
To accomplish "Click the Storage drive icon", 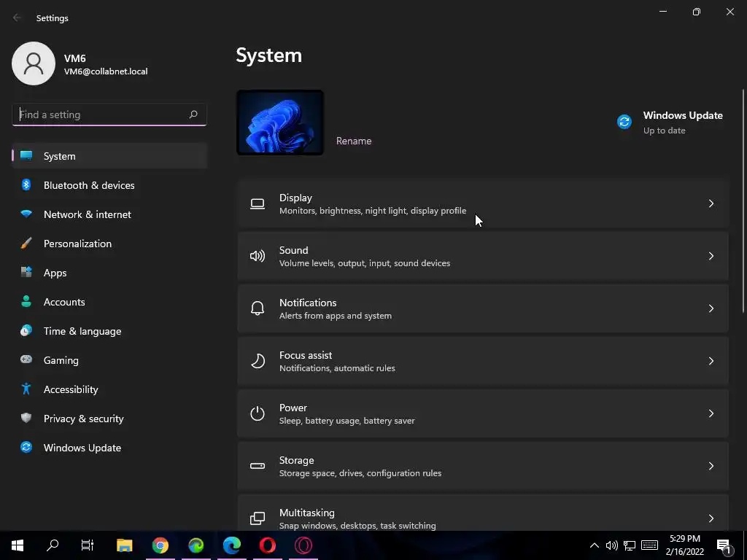I will pyautogui.click(x=258, y=466).
